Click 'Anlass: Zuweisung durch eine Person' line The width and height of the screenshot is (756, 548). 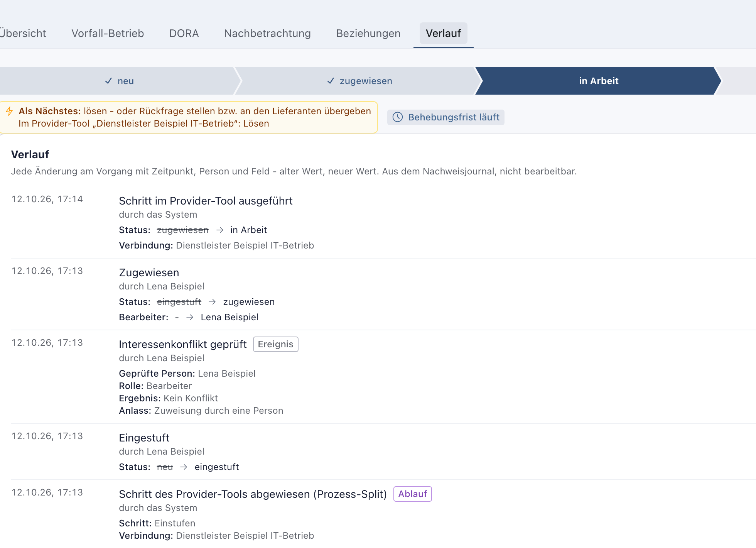(201, 411)
